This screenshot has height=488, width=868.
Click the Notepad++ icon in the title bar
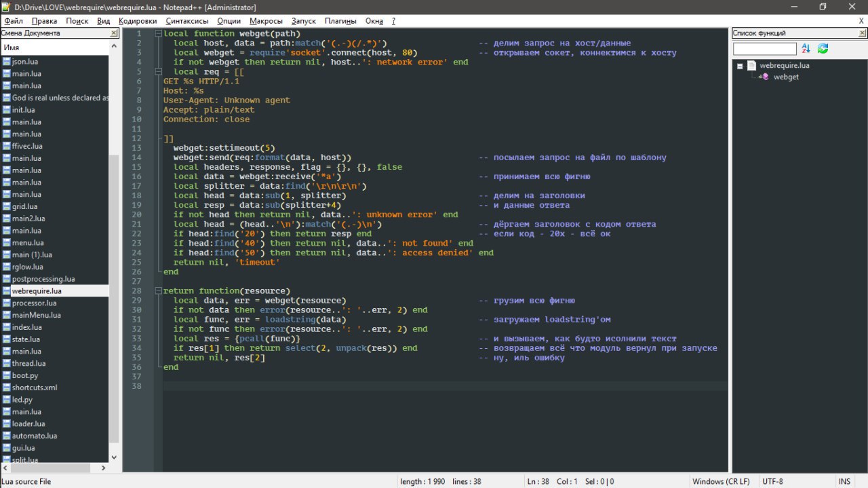tap(6, 6)
